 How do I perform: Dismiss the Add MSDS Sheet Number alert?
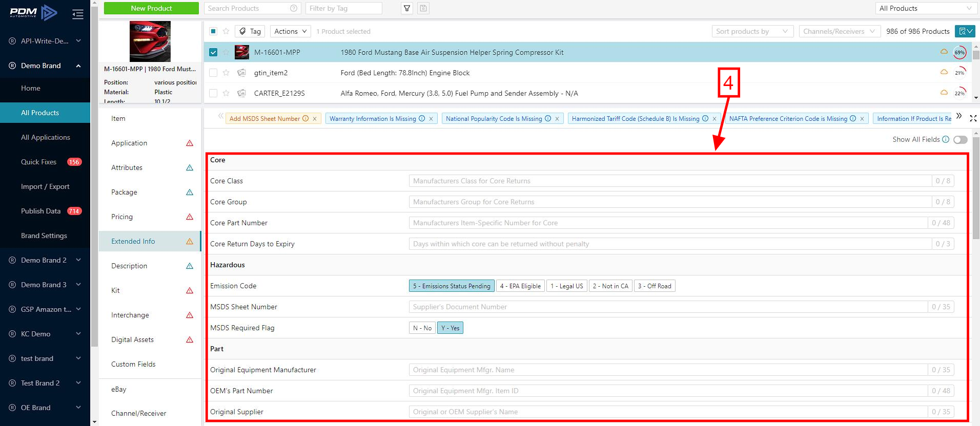point(315,119)
